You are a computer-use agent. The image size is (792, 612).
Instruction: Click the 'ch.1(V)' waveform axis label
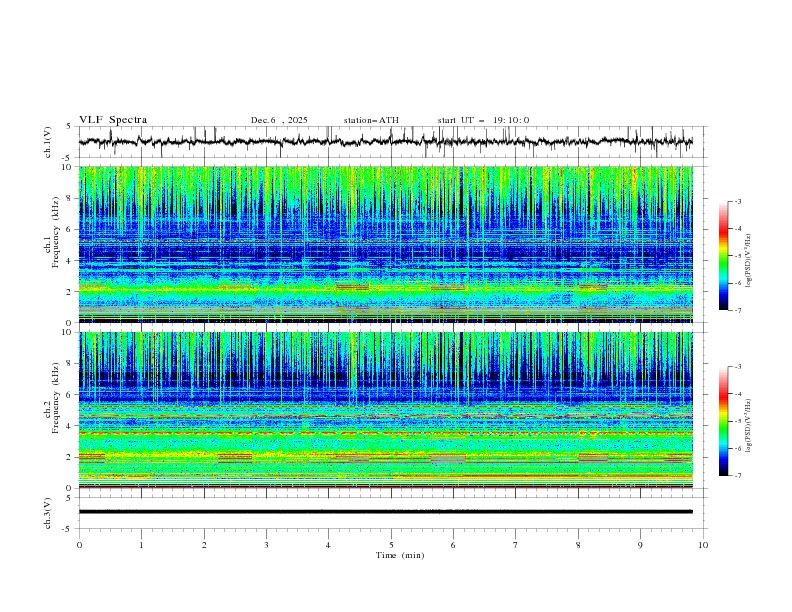click(48, 142)
